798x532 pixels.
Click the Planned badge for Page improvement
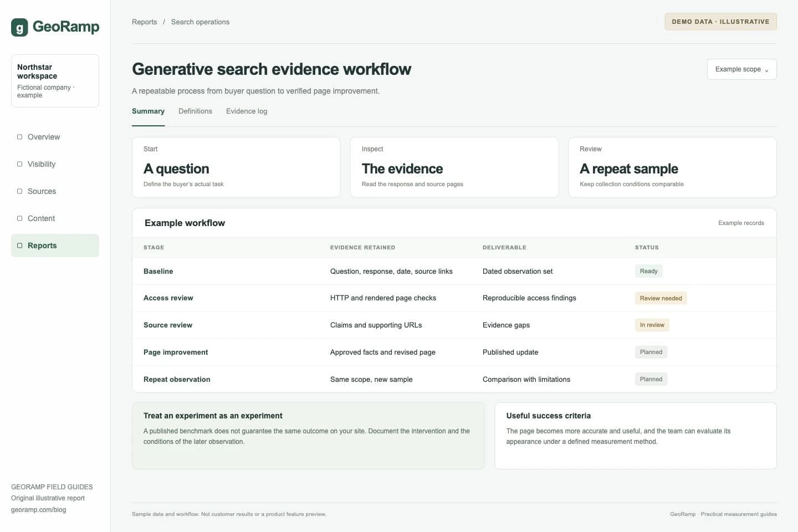tap(651, 352)
